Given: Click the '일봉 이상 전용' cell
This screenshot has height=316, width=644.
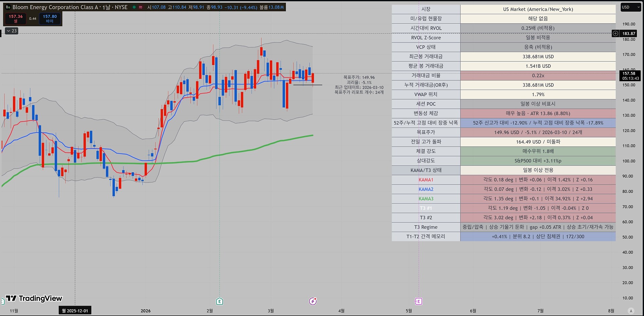Looking at the screenshot, I should coord(538,170).
